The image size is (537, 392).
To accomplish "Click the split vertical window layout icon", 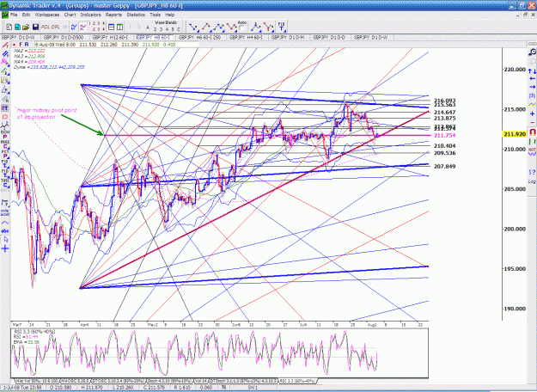I will [x=119, y=27].
